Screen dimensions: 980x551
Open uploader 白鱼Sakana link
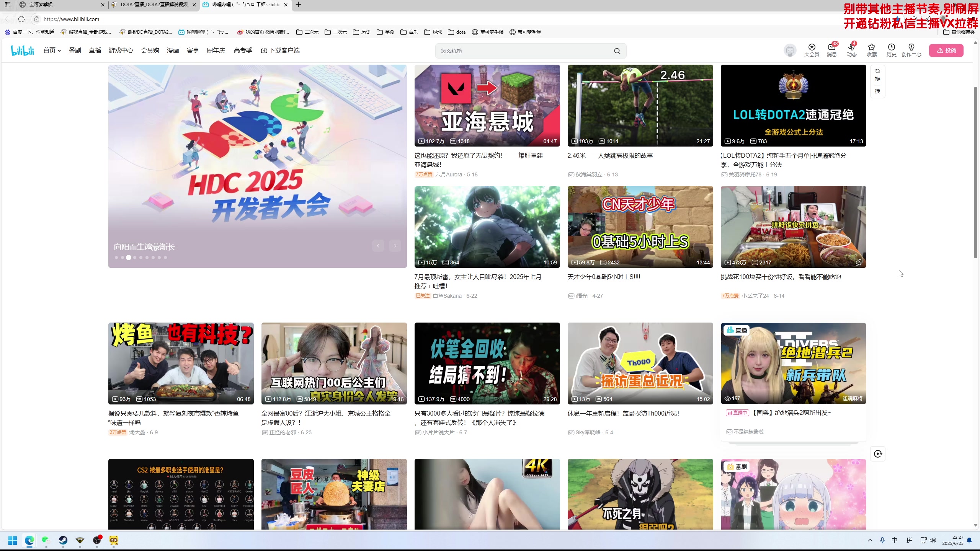tap(447, 296)
